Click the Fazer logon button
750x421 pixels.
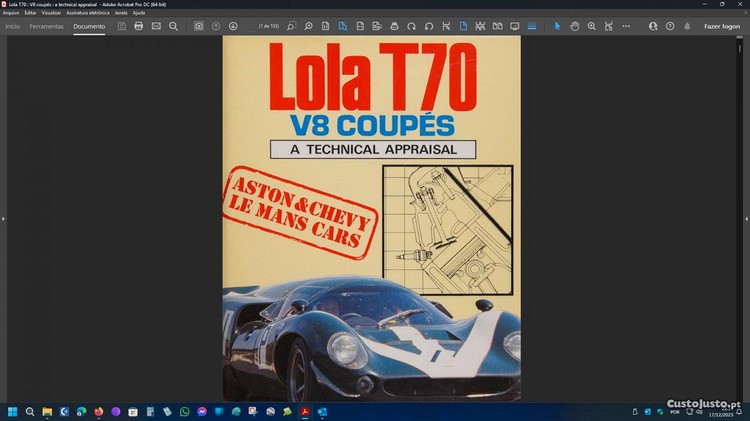pyautogui.click(x=721, y=26)
